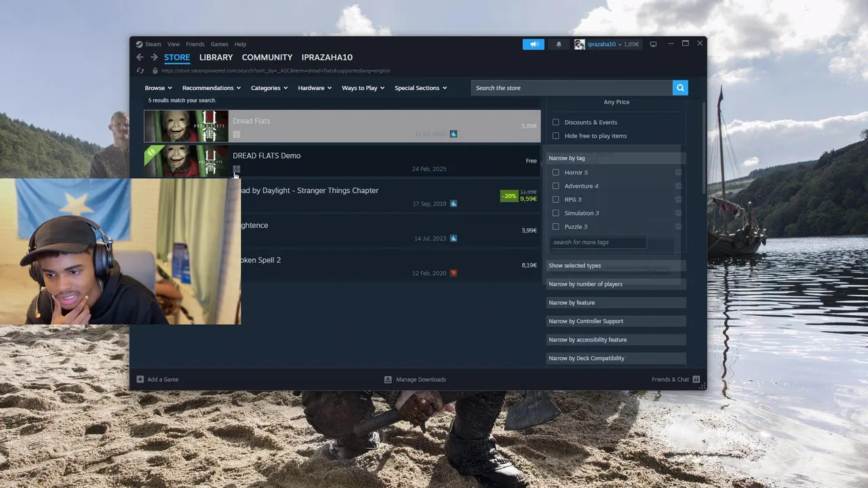
Task: Click the review icon next to 14 Jul, 2023
Action: [454, 239]
